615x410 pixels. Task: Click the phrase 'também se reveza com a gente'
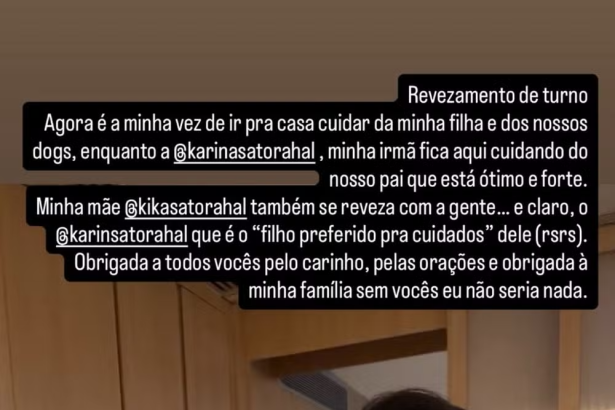tap(373, 208)
